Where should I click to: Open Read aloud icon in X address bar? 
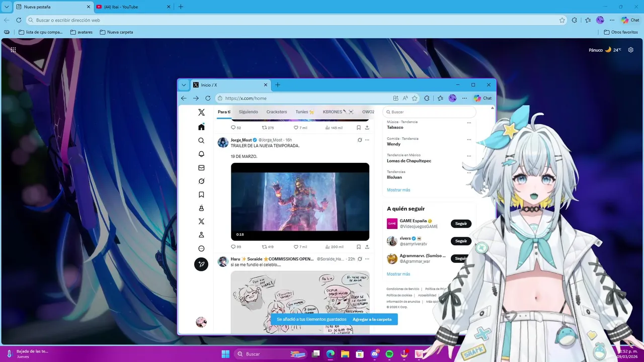[x=405, y=98]
